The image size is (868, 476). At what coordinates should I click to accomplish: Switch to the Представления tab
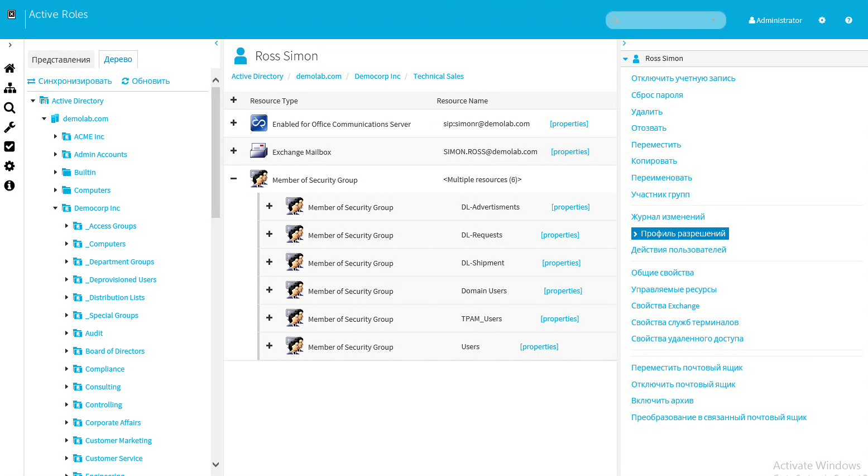pos(61,59)
